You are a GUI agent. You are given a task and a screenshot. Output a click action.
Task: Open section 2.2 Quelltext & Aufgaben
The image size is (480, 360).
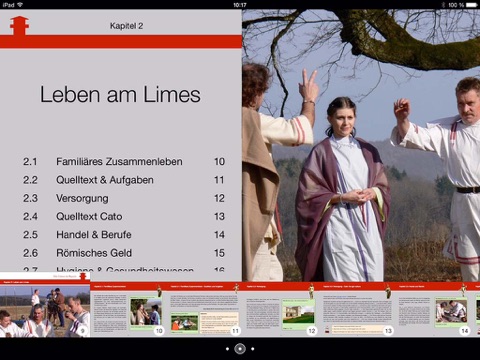[x=124, y=180]
